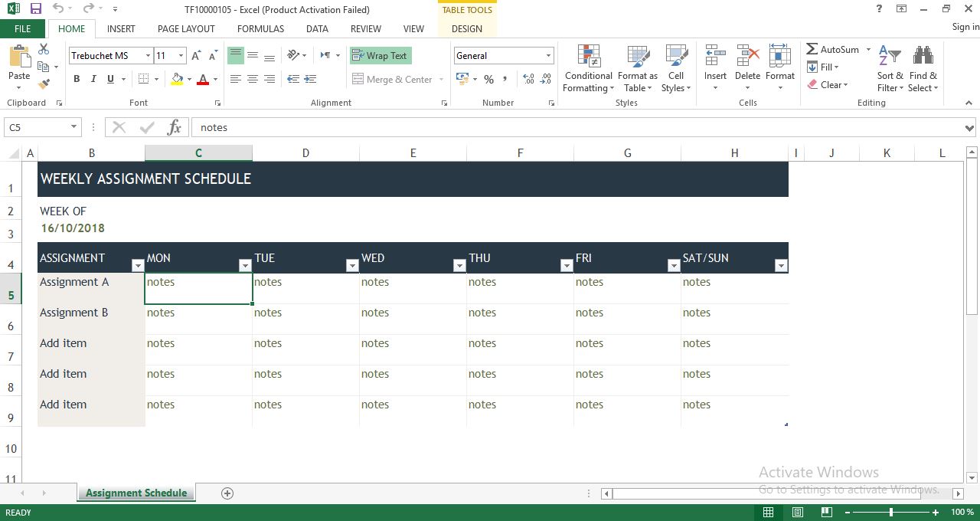Image resolution: width=980 pixels, height=521 pixels.
Task: Click the Paste clipboard icon
Action: (x=19, y=56)
